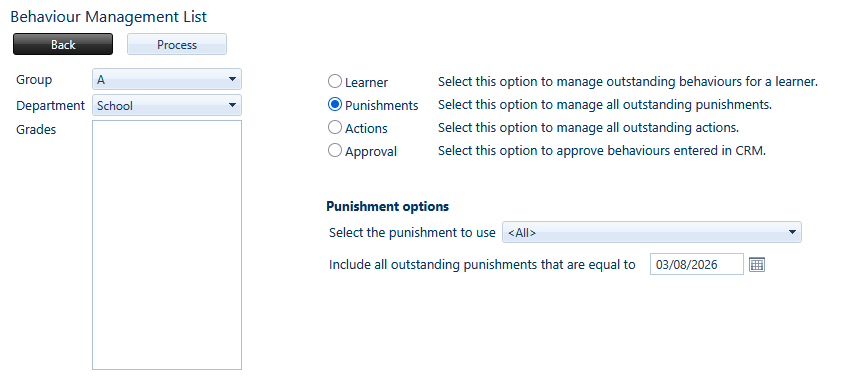Run the Process button
This screenshot has width=855, height=384.
point(177,44)
